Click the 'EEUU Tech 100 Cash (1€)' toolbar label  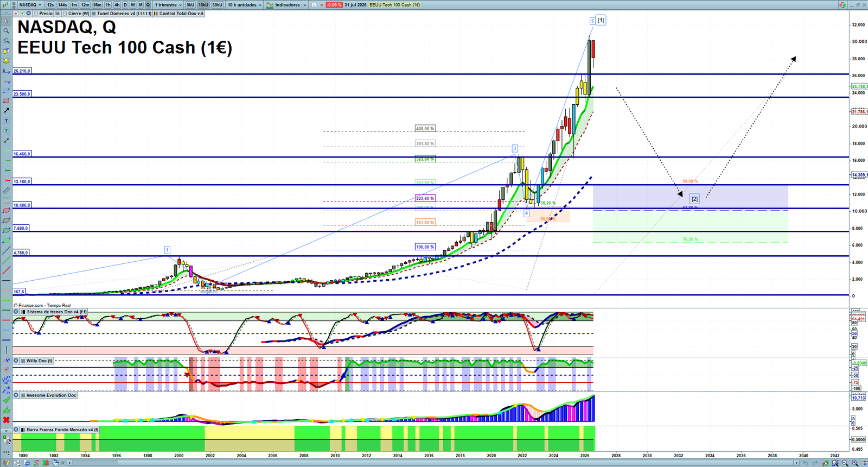coord(395,5)
